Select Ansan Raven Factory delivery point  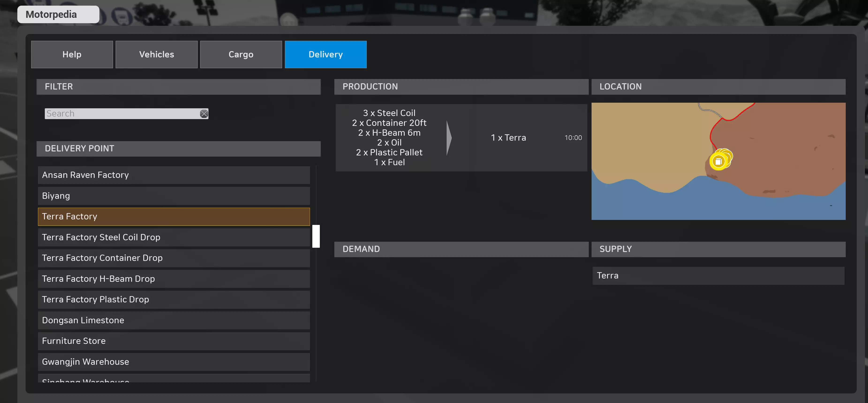174,175
